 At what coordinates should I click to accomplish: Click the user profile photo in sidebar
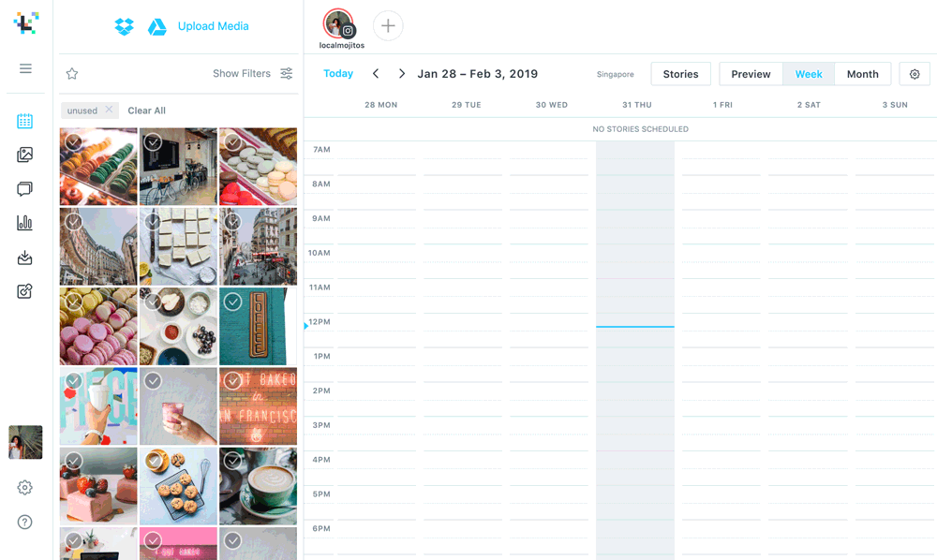coord(25,442)
